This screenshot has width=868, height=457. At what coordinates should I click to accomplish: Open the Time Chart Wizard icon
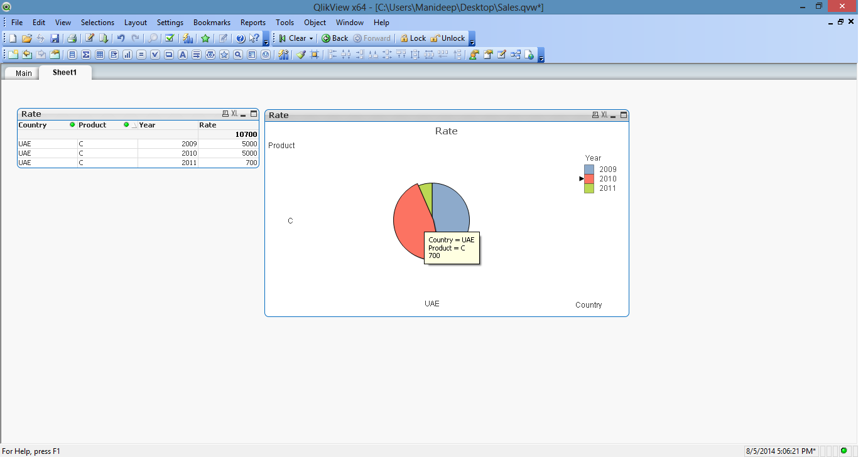point(283,55)
